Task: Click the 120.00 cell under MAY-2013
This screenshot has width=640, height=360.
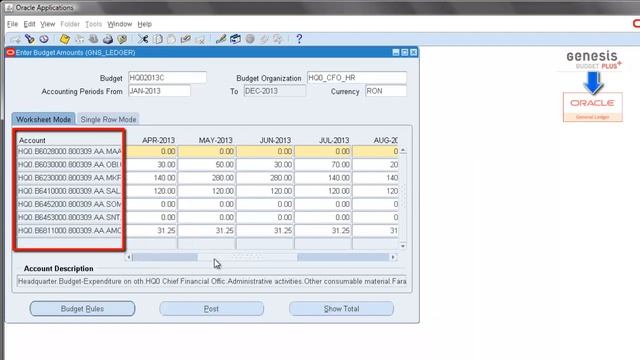Action: [207, 191]
